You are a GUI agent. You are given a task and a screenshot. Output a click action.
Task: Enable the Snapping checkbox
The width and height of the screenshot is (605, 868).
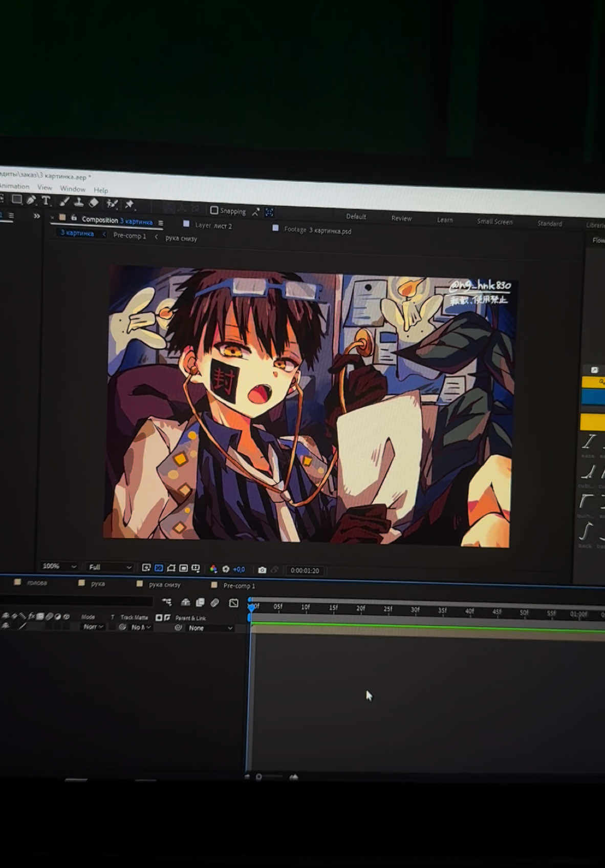[214, 210]
